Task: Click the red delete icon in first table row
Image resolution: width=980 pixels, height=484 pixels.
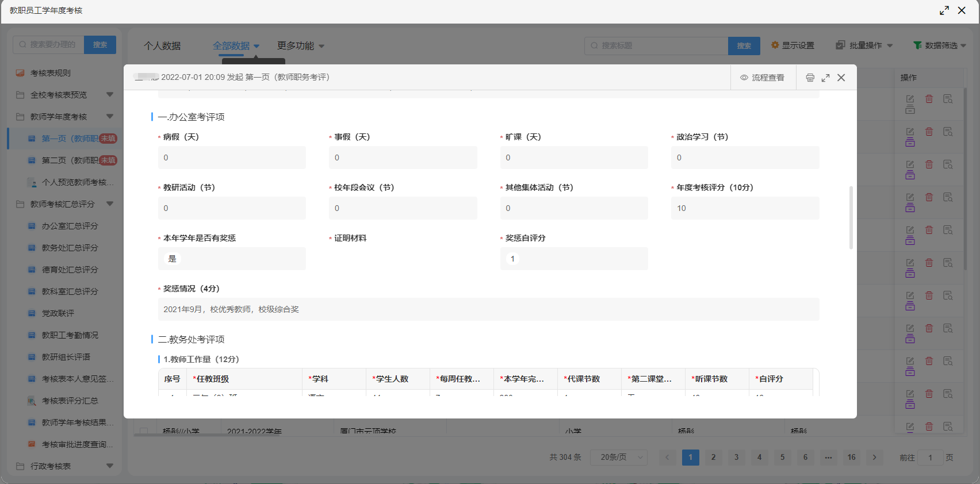Action: click(x=929, y=99)
